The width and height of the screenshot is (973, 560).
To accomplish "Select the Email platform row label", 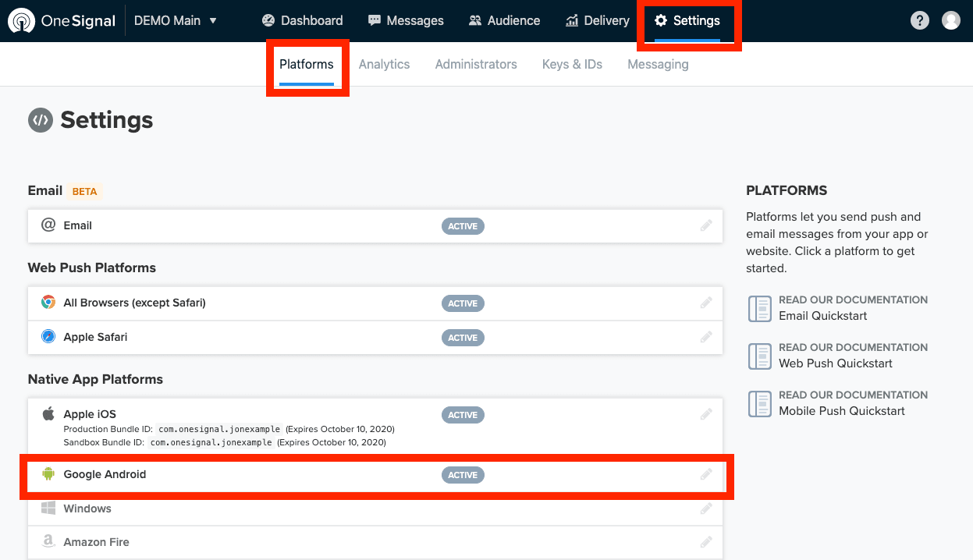I will (78, 225).
